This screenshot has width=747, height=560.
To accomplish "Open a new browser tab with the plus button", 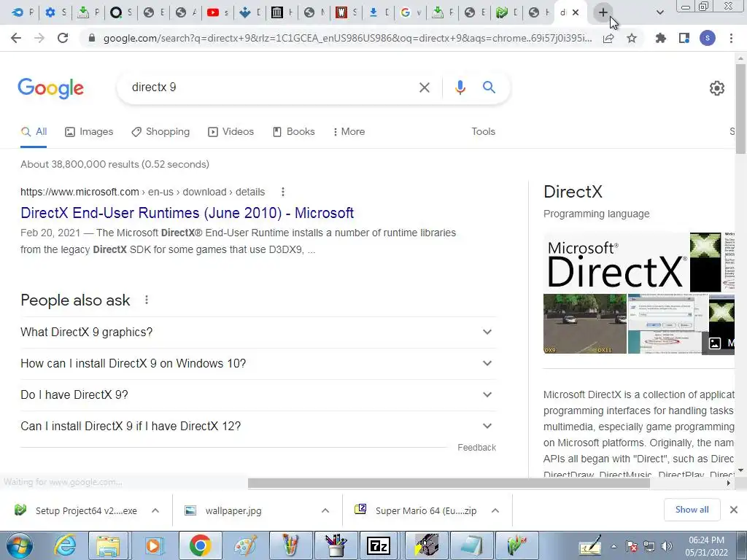I will coord(603,12).
